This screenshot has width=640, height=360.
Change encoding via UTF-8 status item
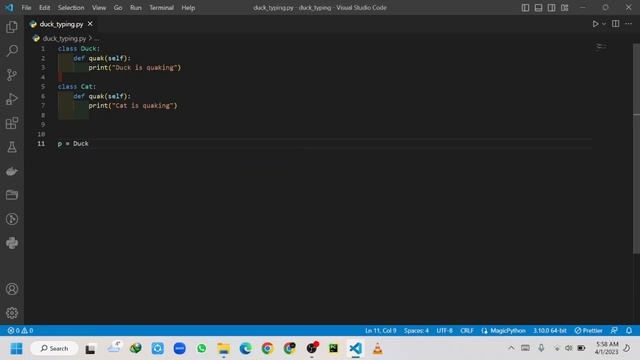point(444,330)
